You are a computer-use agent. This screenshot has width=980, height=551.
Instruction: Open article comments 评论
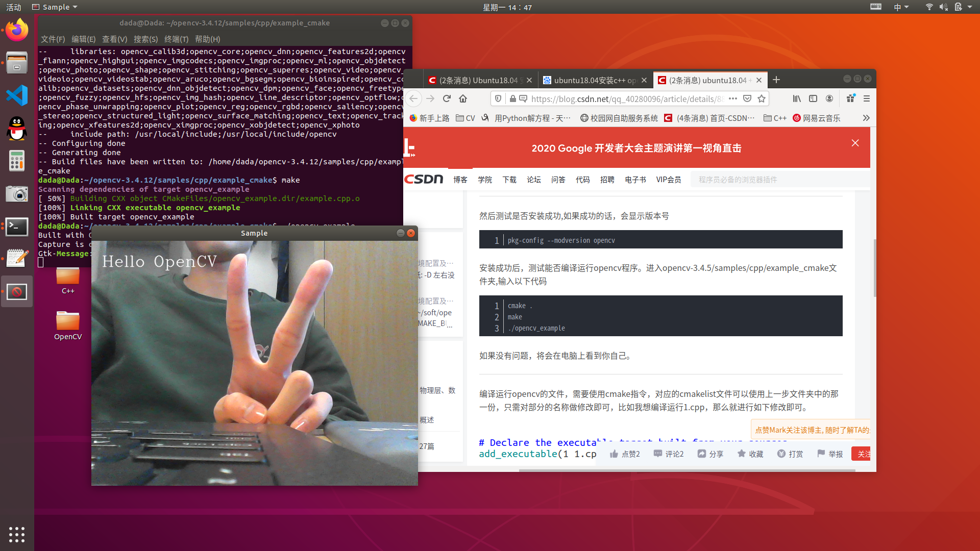[669, 454]
